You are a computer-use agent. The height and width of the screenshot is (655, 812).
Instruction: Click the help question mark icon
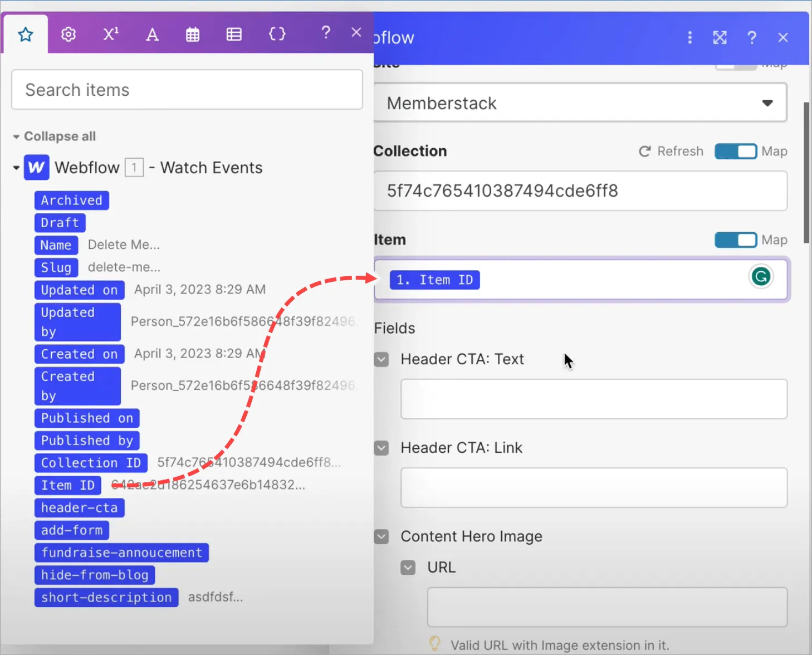[325, 33]
